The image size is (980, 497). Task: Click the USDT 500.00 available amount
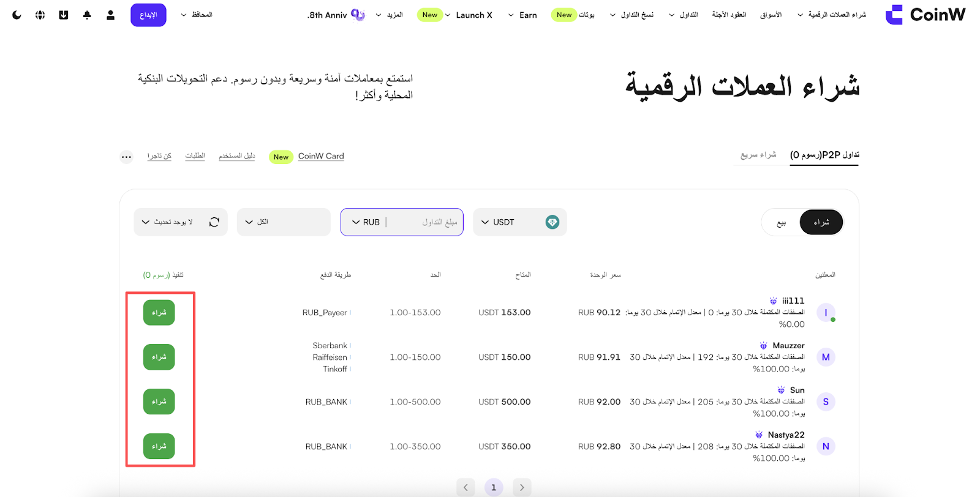click(505, 402)
